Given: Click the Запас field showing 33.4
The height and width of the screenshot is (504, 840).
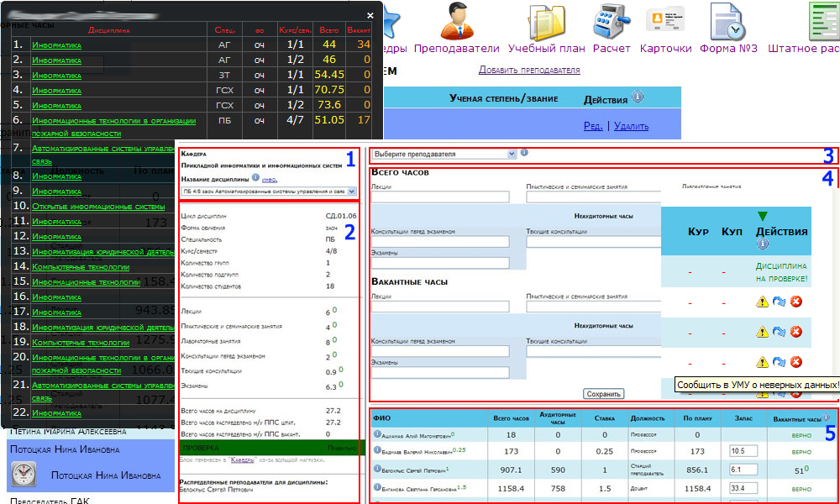Looking at the screenshot, I should tap(743, 488).
